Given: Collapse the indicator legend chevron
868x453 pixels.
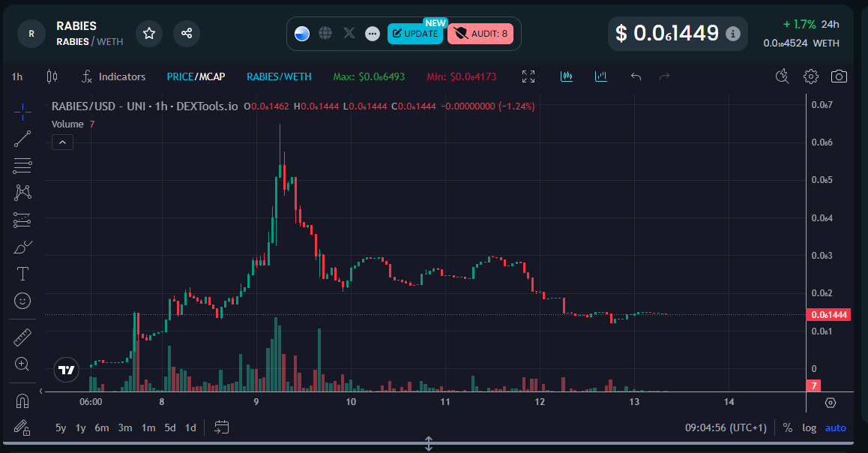Looking at the screenshot, I should point(62,143).
